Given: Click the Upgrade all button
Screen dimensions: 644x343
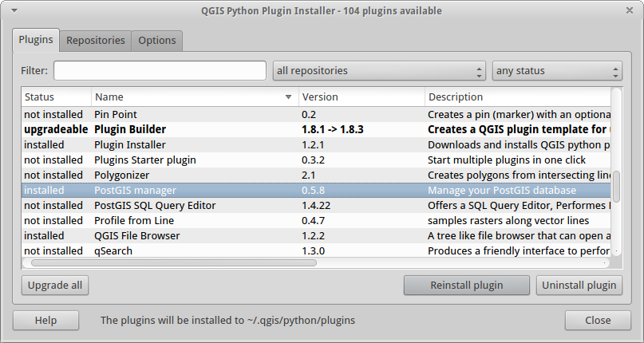Looking at the screenshot, I should [x=55, y=285].
